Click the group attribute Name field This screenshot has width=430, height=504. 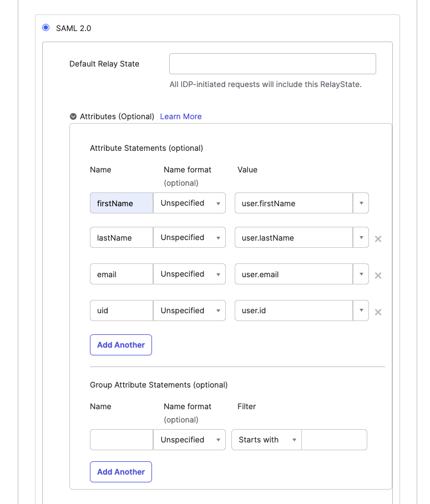[122, 440]
